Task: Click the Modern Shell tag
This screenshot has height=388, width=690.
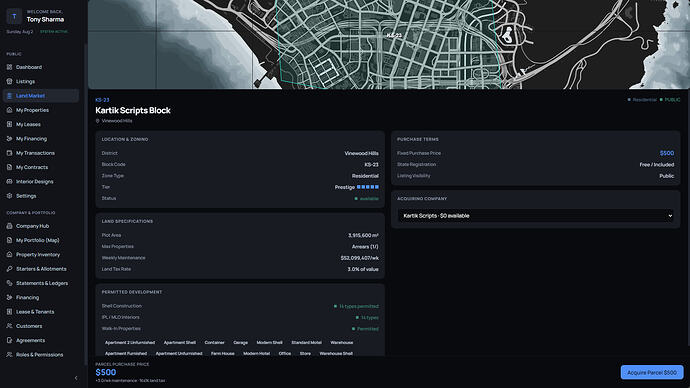Action: [x=269, y=343]
